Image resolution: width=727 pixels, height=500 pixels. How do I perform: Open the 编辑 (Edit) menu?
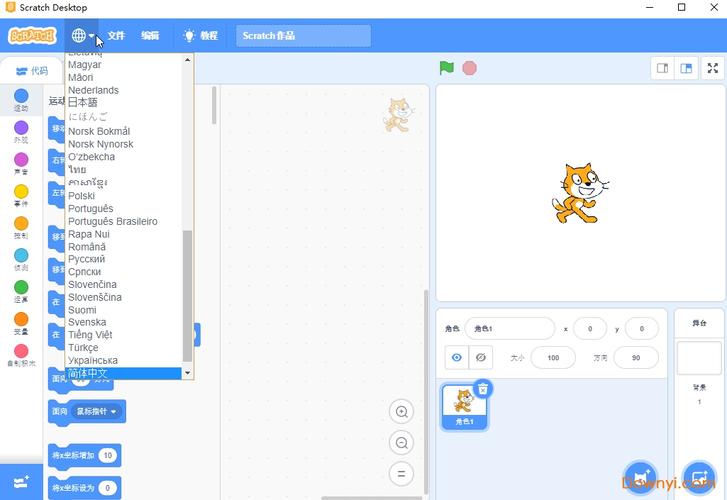150,36
